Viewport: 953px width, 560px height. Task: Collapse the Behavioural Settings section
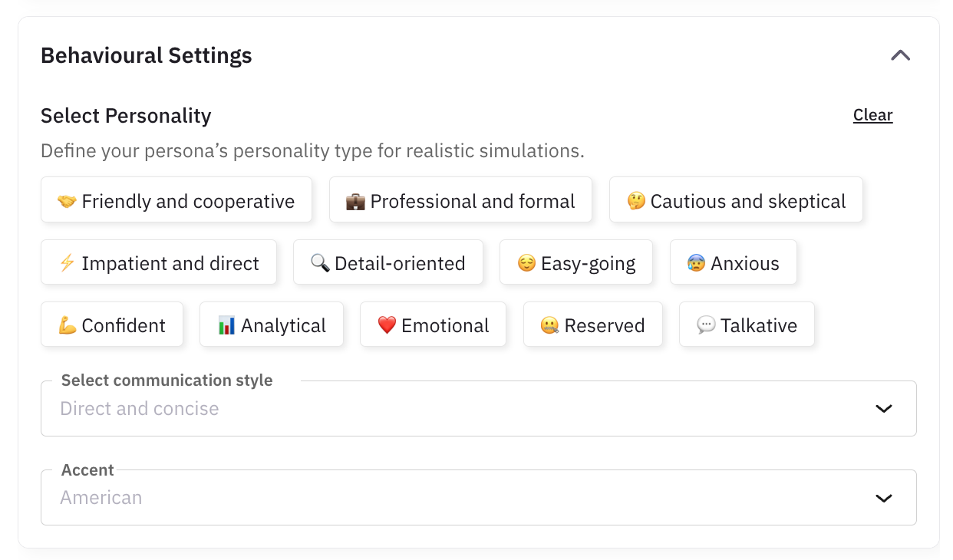pyautogui.click(x=900, y=54)
